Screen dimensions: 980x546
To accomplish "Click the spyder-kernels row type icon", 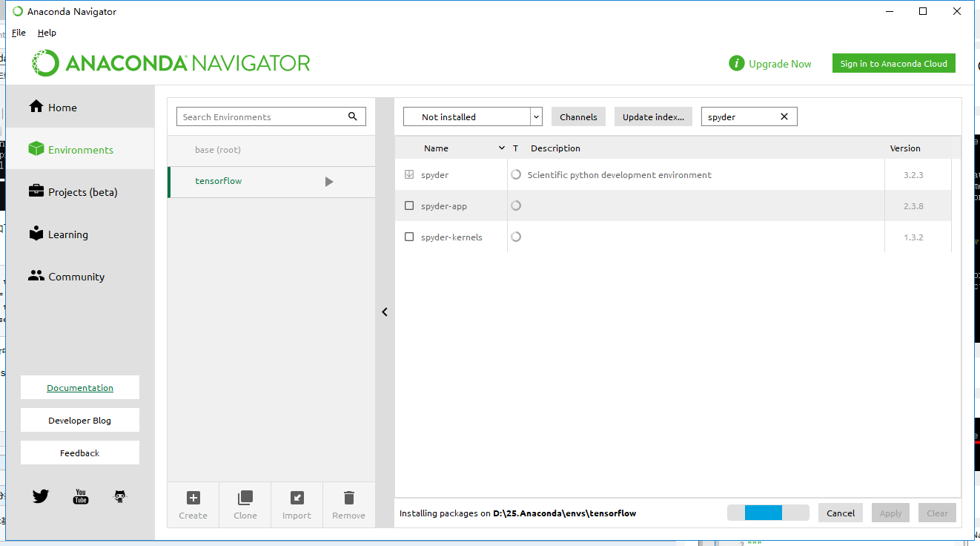I will pos(516,237).
